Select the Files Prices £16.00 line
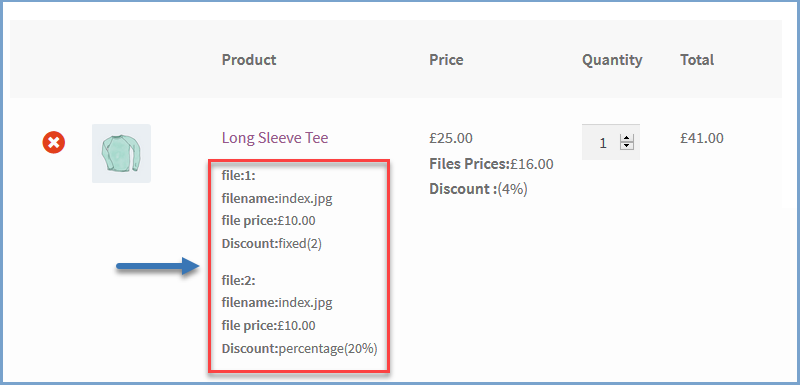 click(x=491, y=164)
